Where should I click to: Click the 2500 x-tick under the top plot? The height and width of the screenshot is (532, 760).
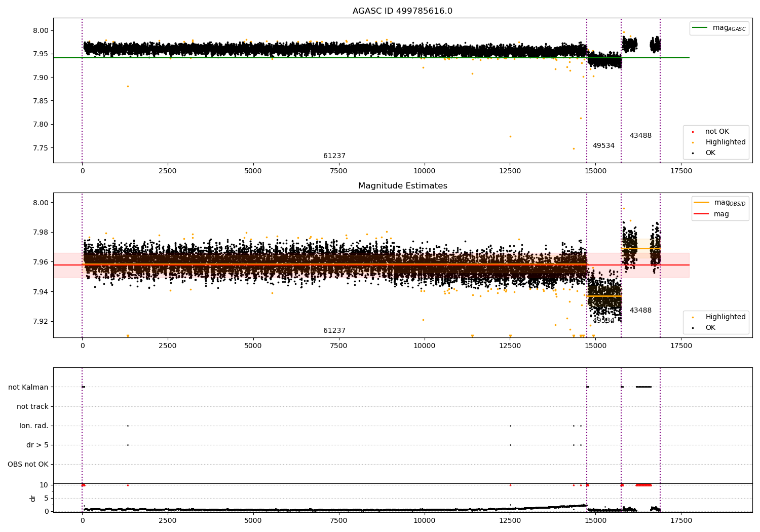pos(168,171)
